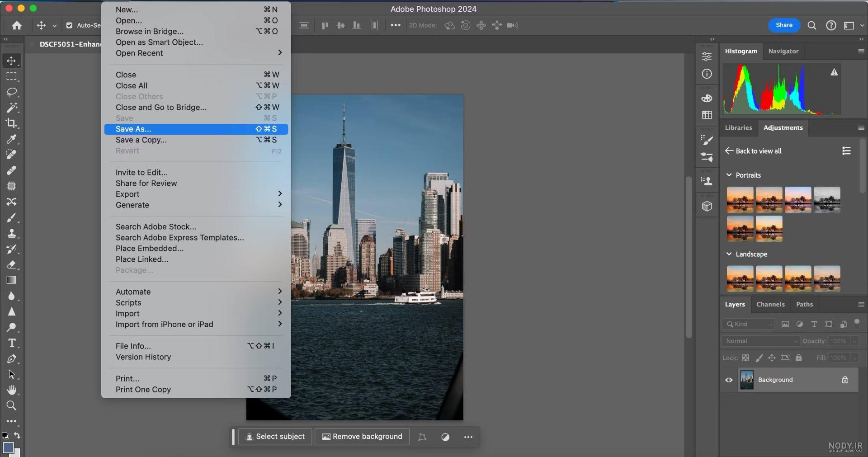The width and height of the screenshot is (868, 457).
Task: Switch to the Channels tab
Action: [x=770, y=304]
